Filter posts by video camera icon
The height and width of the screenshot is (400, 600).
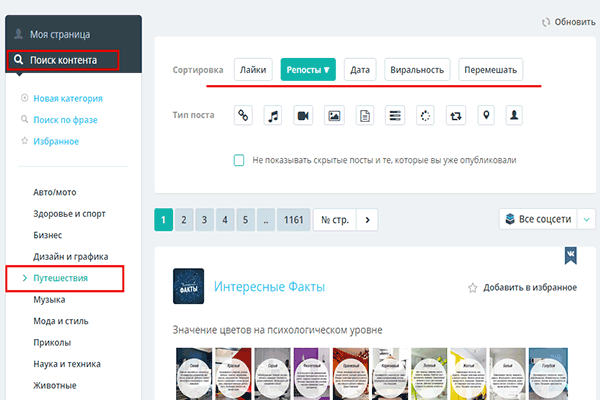click(304, 115)
